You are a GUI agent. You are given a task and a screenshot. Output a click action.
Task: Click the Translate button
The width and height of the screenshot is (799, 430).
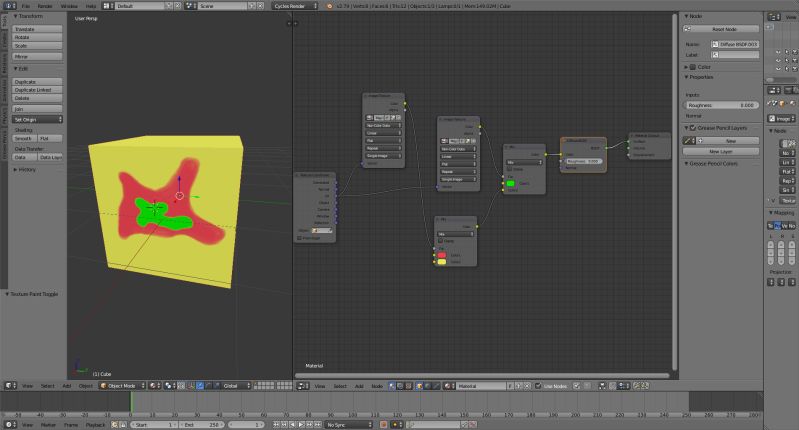coord(37,29)
